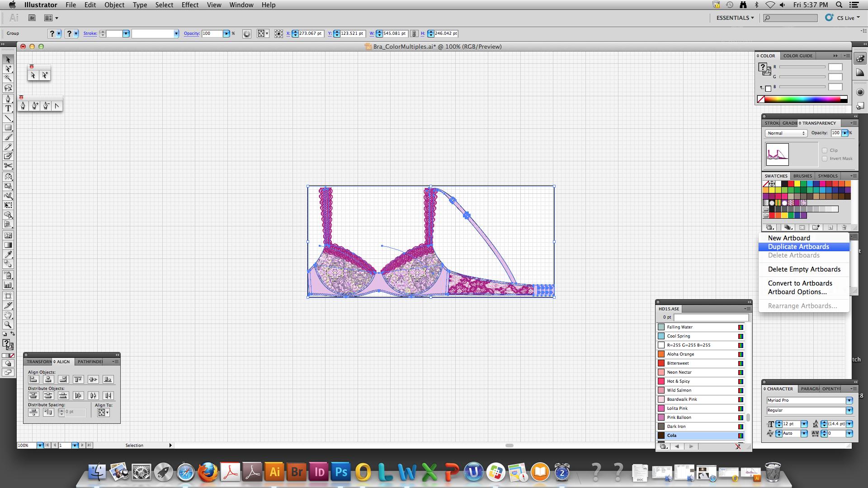Open the Myriad Pro font dropdown

(849, 400)
